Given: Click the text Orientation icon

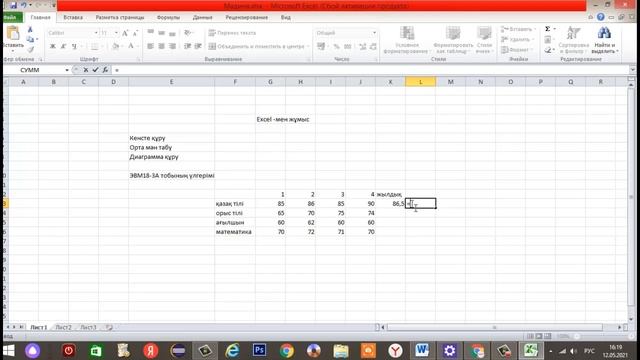Looking at the screenshot, I should (x=188, y=33).
